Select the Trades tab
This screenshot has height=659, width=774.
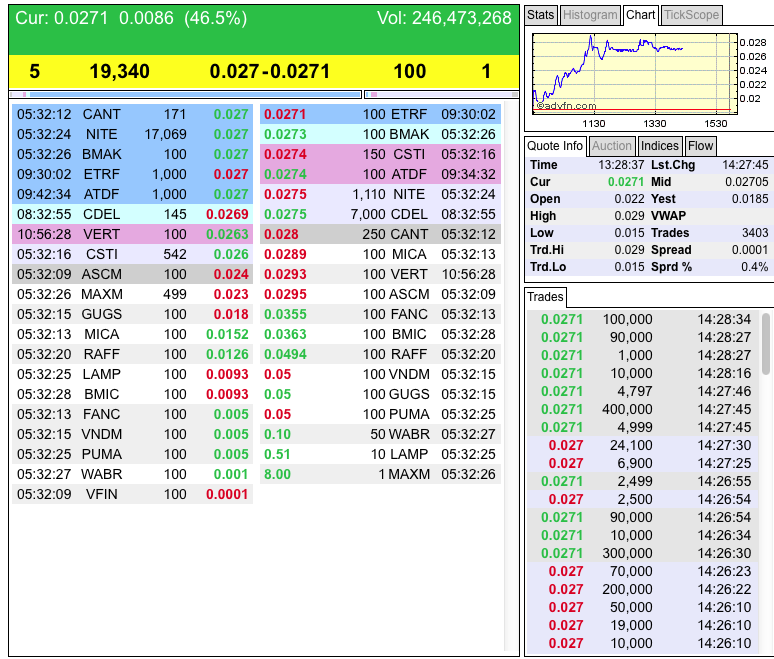[545, 297]
